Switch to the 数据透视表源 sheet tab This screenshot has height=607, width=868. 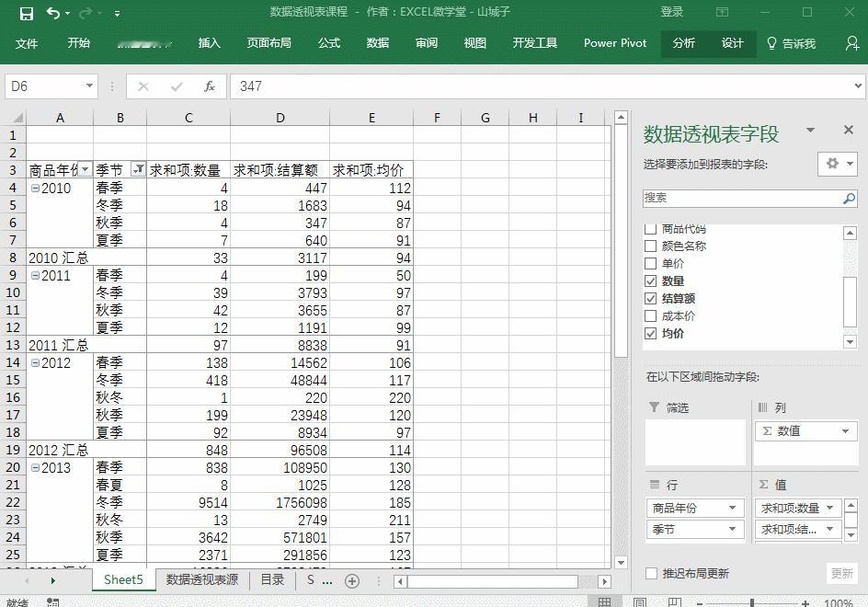(x=202, y=579)
